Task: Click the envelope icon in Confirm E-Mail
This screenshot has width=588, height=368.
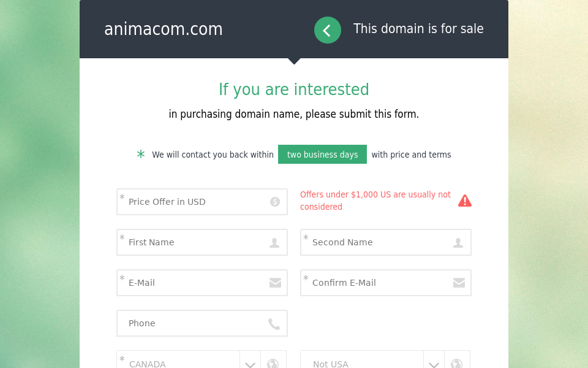Action: click(x=459, y=283)
